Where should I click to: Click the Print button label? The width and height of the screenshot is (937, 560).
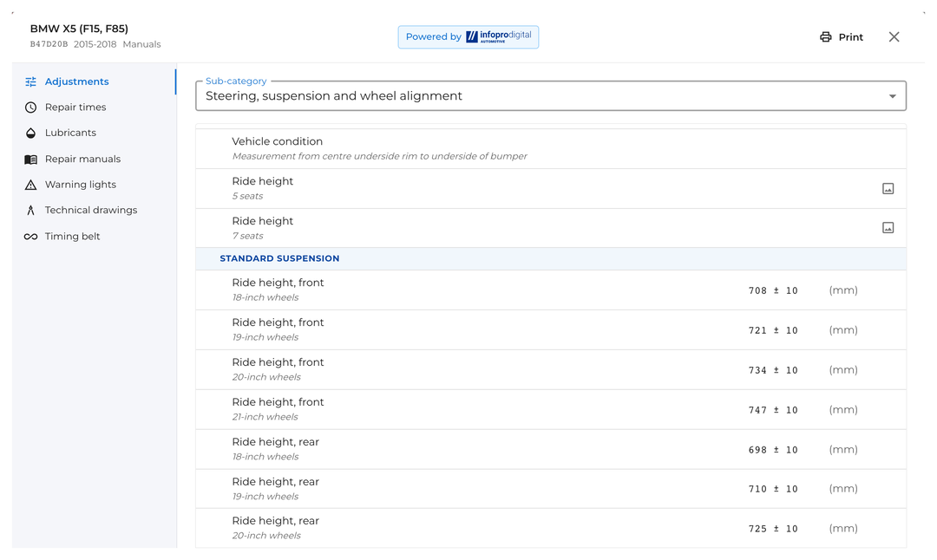(851, 37)
